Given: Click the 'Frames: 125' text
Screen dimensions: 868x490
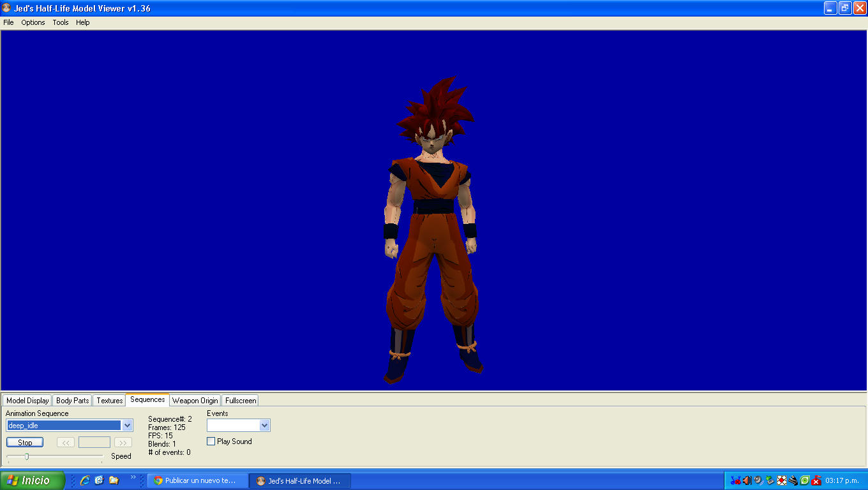Looking at the screenshot, I should click(x=167, y=427).
